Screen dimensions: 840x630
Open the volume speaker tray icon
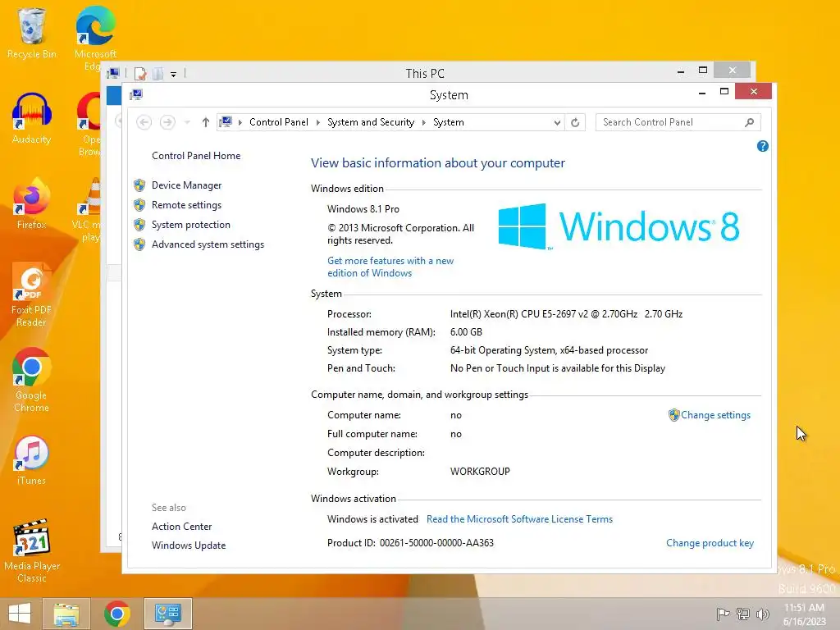(x=762, y=614)
